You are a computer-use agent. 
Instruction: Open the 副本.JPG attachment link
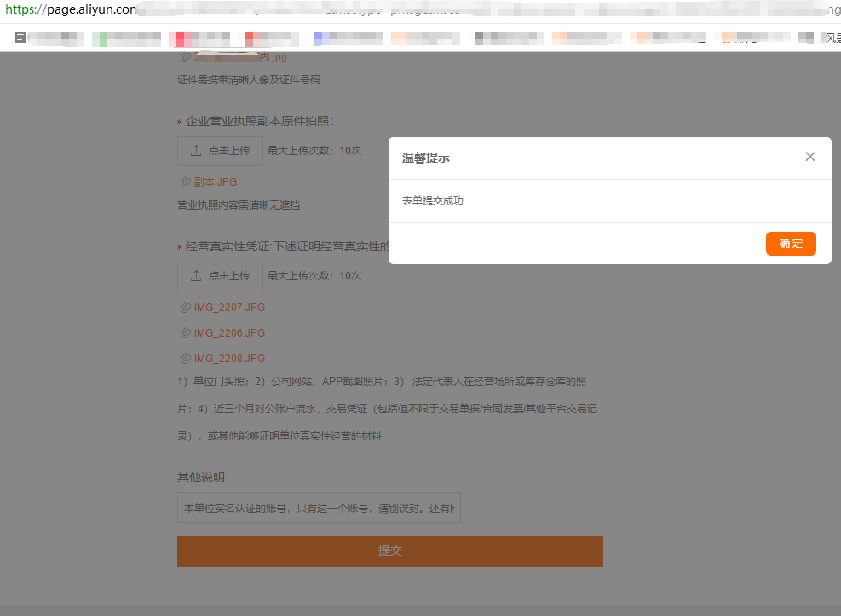click(215, 182)
